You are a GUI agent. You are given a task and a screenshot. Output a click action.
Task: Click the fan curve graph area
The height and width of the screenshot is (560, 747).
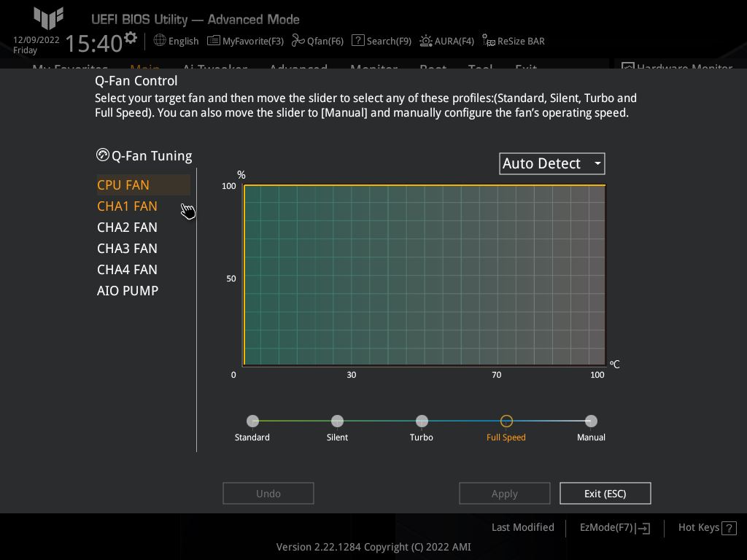[425, 275]
